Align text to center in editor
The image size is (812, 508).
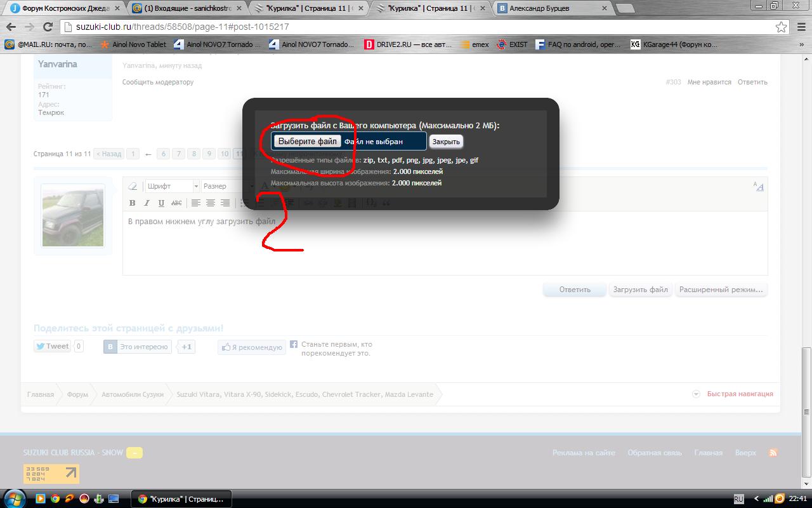pos(211,203)
